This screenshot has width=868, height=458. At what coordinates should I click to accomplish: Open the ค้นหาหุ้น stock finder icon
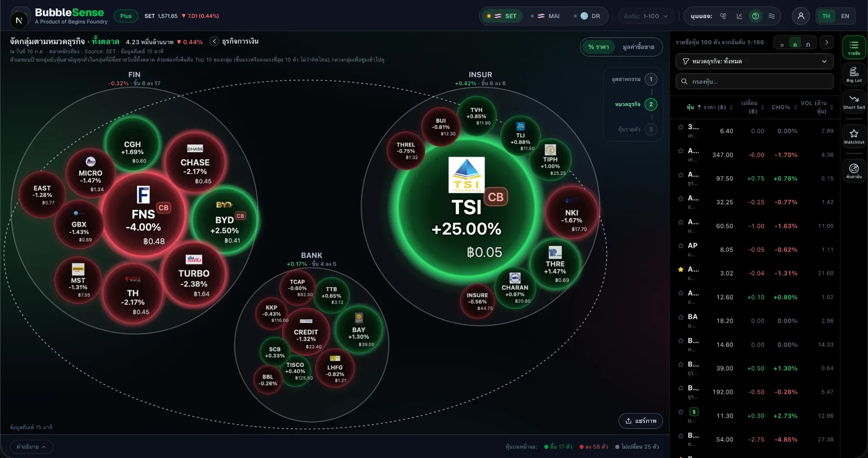(x=854, y=171)
